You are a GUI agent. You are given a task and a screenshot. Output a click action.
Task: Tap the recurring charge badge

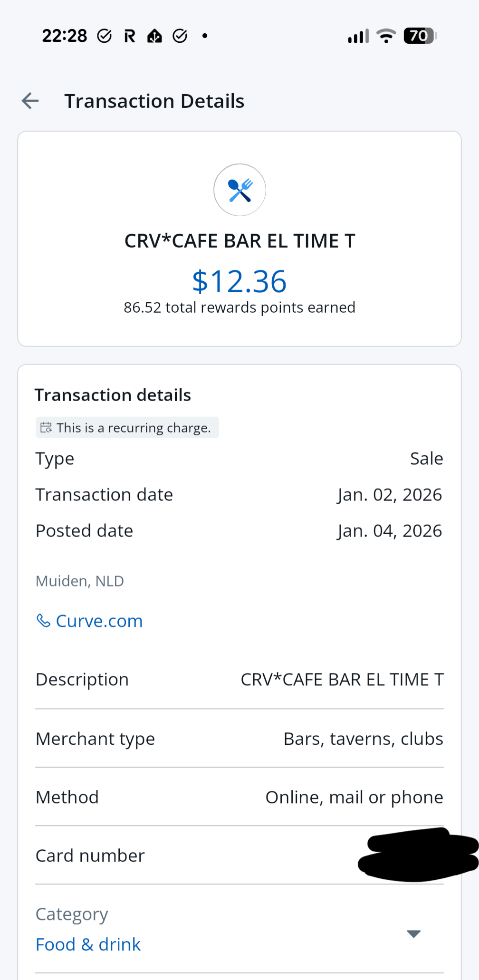(127, 428)
